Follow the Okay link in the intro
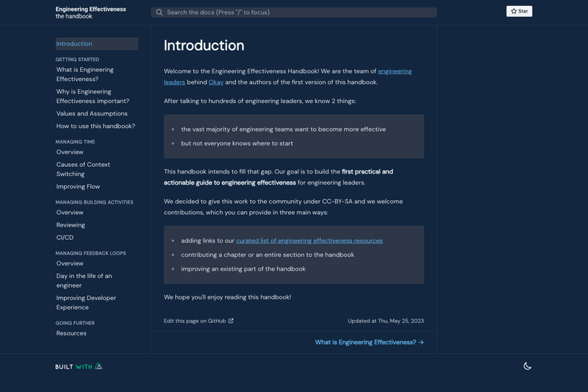The height and width of the screenshot is (392, 588). [x=216, y=82]
